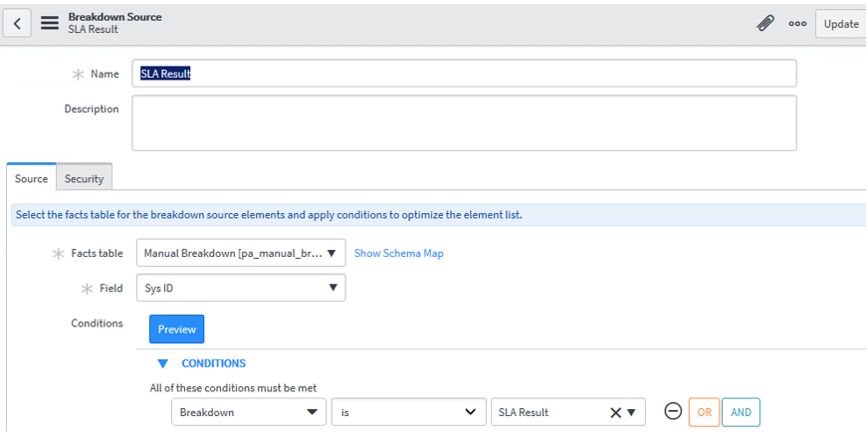
Task: Click into the Description text area
Action: pos(464,122)
